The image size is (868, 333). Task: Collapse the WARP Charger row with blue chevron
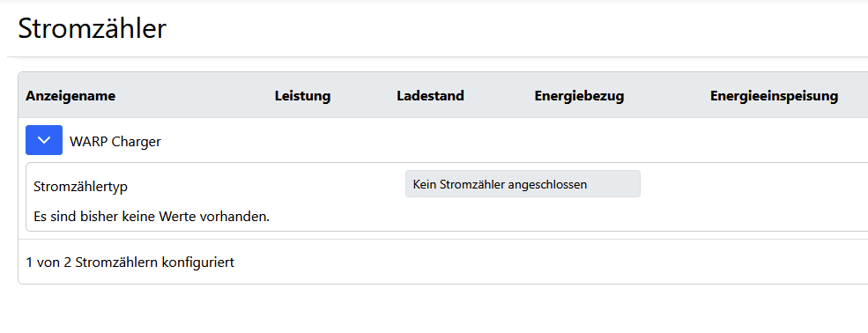44,140
